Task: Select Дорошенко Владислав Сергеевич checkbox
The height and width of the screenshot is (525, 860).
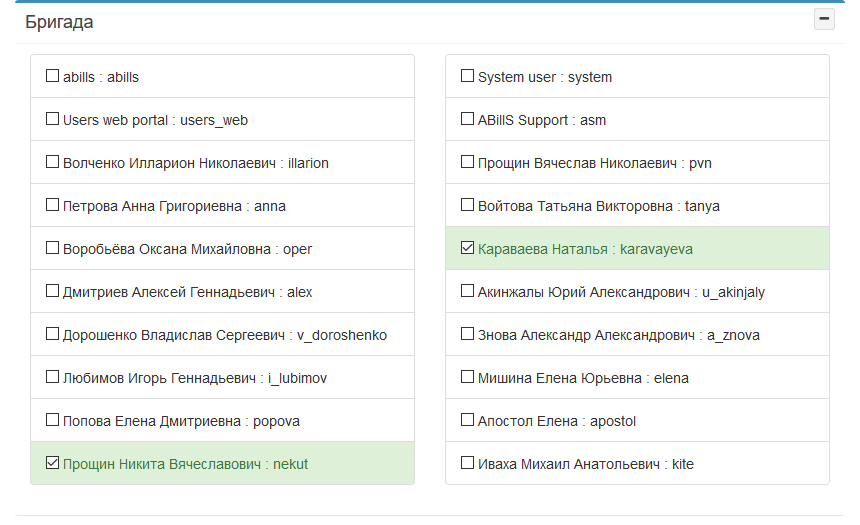Action: pos(52,334)
